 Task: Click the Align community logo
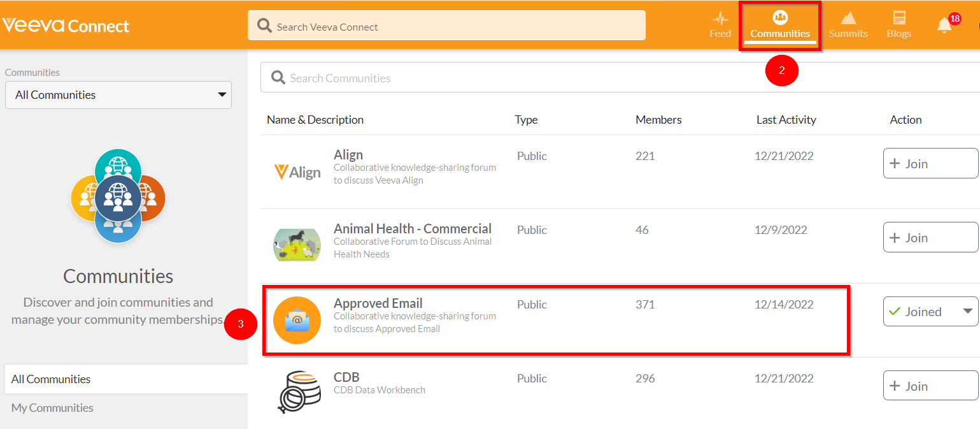click(297, 171)
